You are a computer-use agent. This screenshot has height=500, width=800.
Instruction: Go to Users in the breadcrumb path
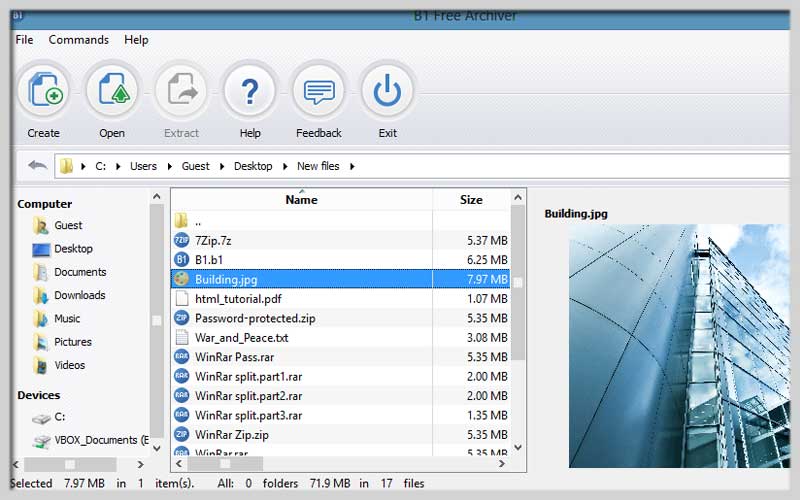pyautogui.click(x=143, y=166)
